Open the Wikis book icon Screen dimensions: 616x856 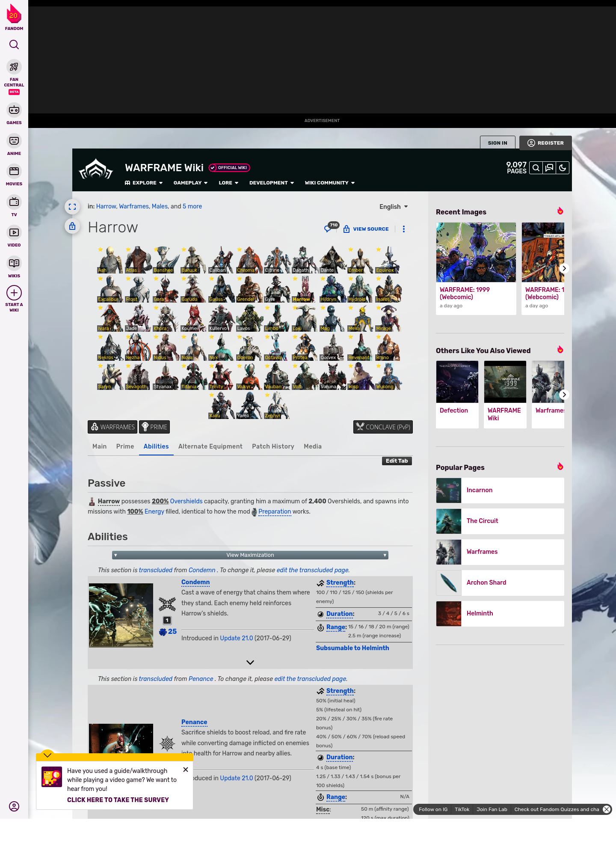tap(14, 263)
